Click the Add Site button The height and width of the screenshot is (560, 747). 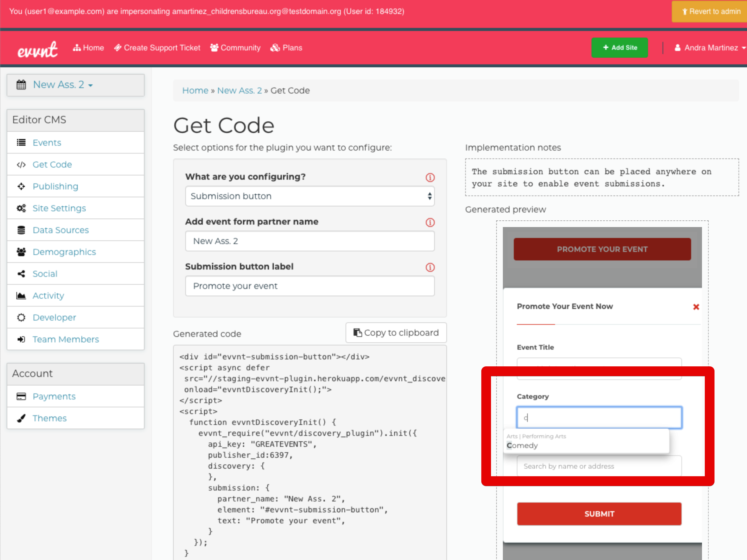pyautogui.click(x=620, y=48)
